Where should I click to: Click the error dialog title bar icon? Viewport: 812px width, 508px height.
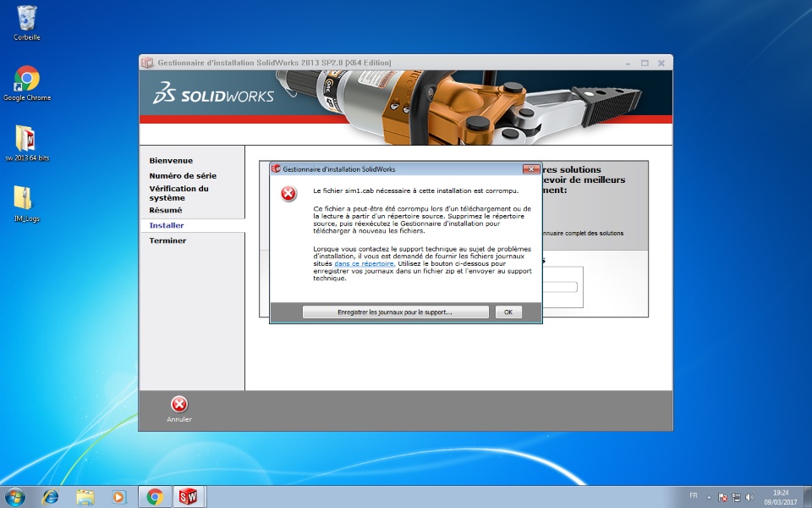coord(276,169)
